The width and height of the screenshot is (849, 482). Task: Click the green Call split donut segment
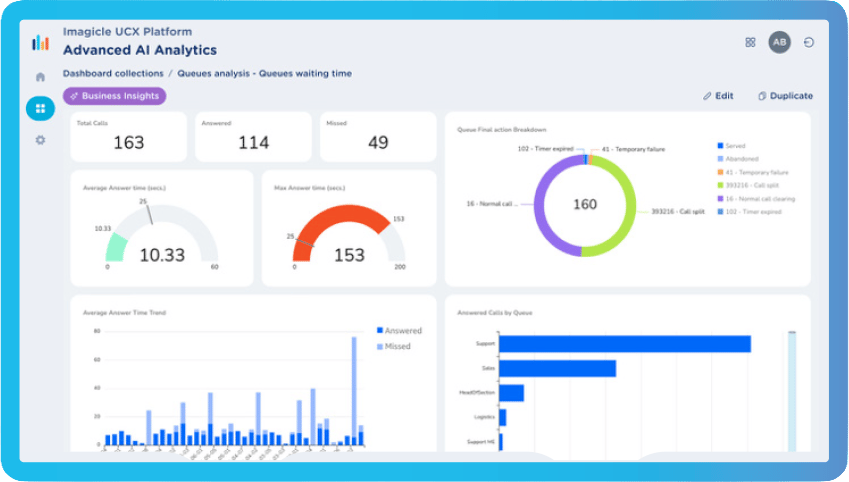coord(630,211)
